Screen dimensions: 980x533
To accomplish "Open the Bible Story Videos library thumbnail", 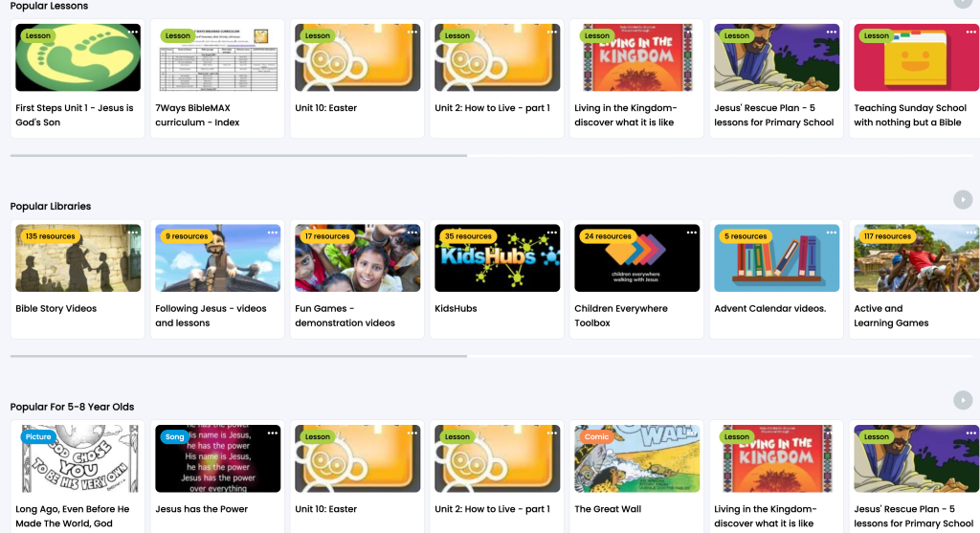I will (x=78, y=258).
